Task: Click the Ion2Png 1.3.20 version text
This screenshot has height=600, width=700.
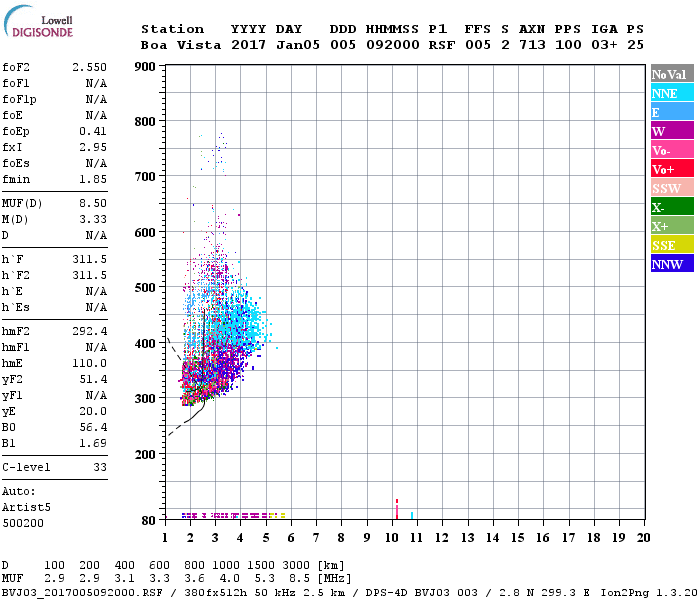Action: coord(649,593)
